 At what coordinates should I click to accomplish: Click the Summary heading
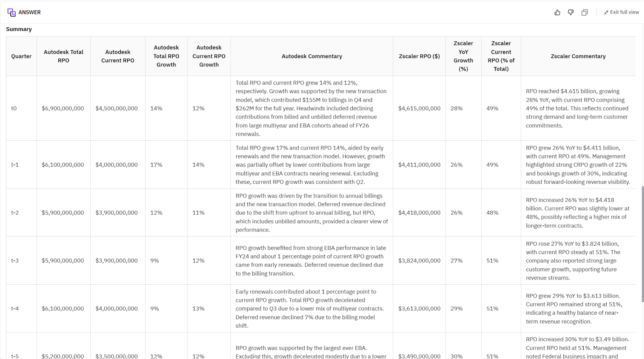click(x=19, y=29)
